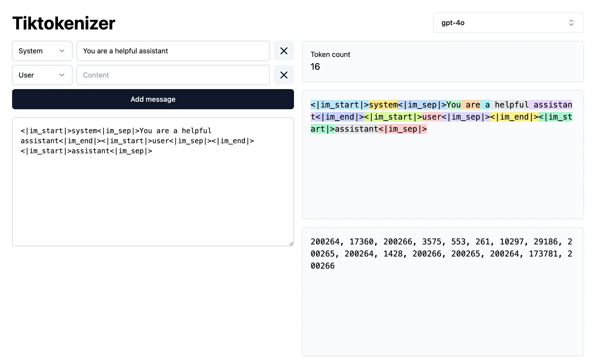
Task: Click the textarea resize handle
Action: coord(291,243)
